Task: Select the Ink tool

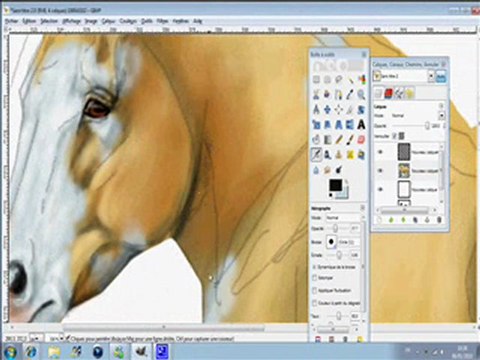Action: pyautogui.click(x=327, y=155)
